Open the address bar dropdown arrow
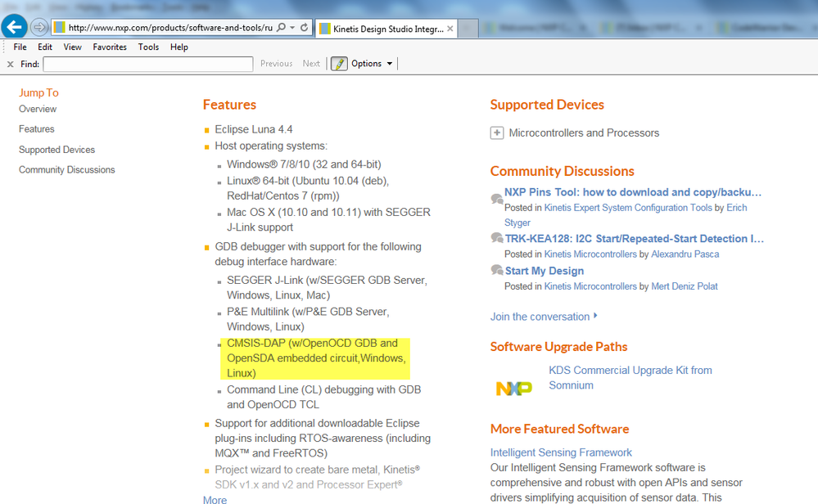The image size is (818, 504). 292,27
